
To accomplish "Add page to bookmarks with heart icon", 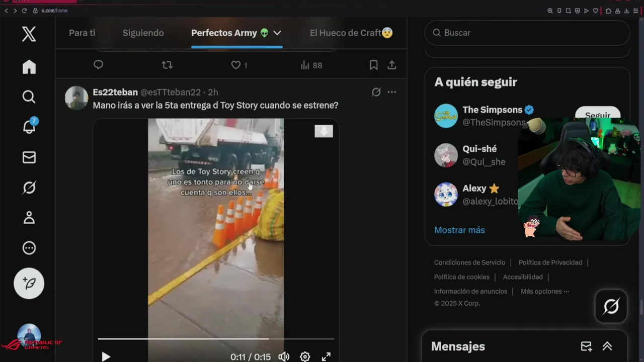I will [x=596, y=11].
